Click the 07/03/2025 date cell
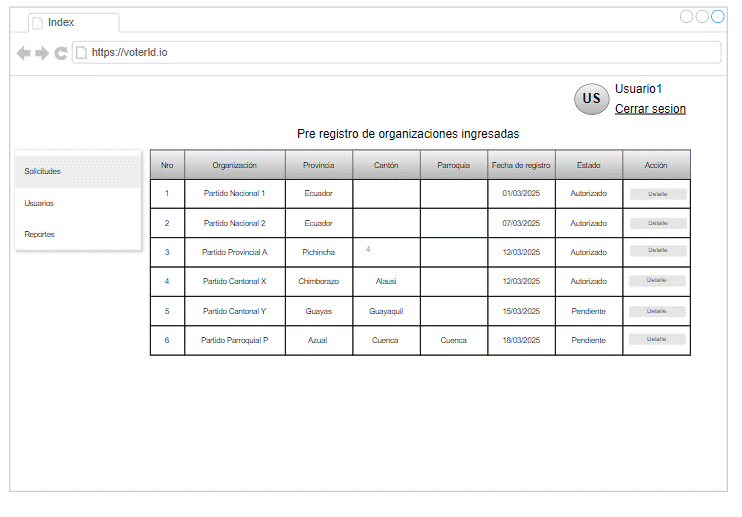742x517 pixels. click(521, 223)
